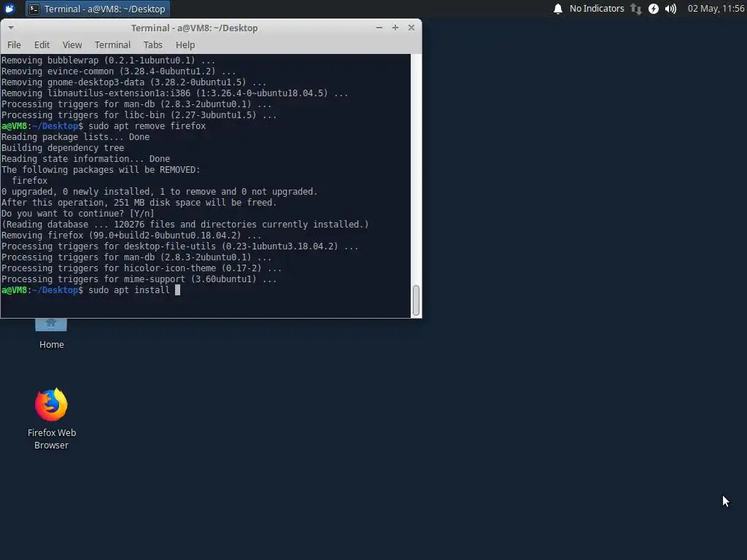Click 'Processing triggers for desktop-file-utils' line
Image resolution: width=747 pixels, height=560 pixels.
point(179,246)
